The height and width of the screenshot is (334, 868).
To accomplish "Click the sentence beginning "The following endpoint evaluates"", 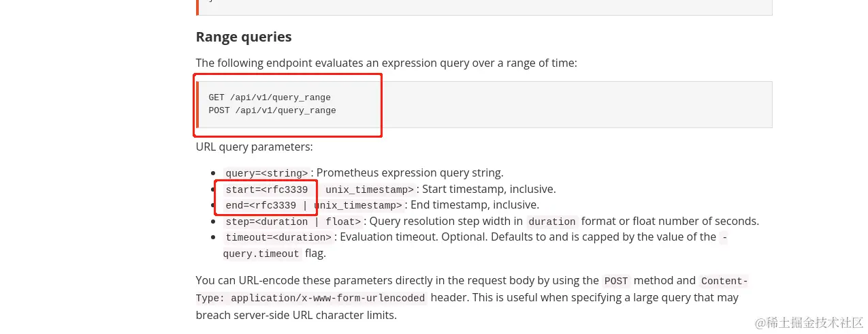I will 386,63.
